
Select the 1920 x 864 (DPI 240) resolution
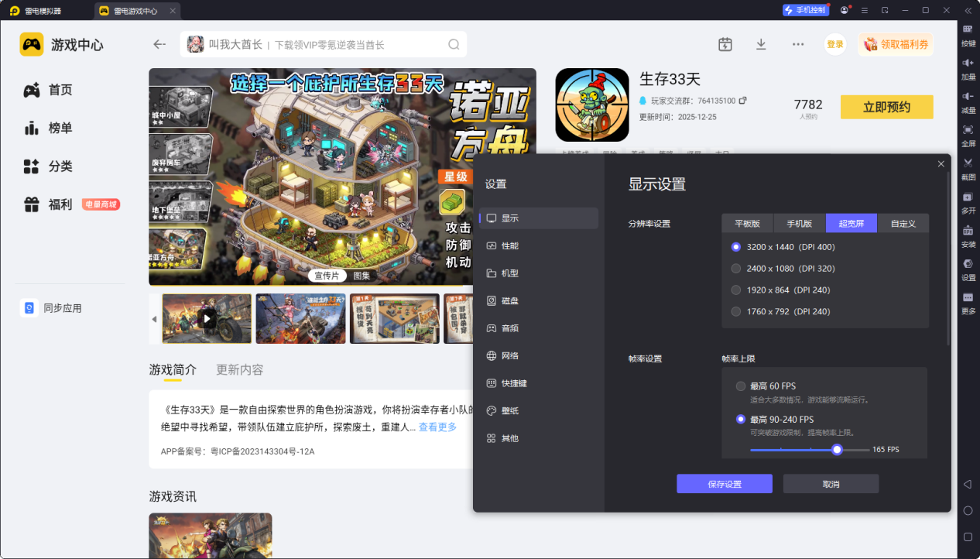[x=736, y=290]
